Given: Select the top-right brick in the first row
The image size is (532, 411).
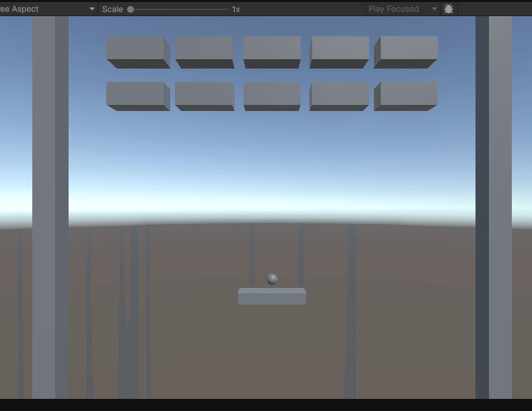Looking at the screenshot, I should [x=406, y=52].
